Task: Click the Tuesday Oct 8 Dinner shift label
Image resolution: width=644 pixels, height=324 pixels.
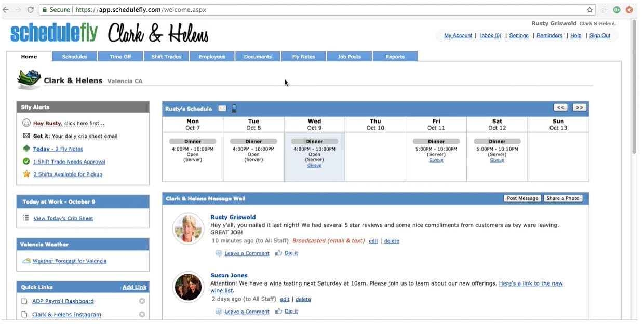Action: tap(253, 141)
